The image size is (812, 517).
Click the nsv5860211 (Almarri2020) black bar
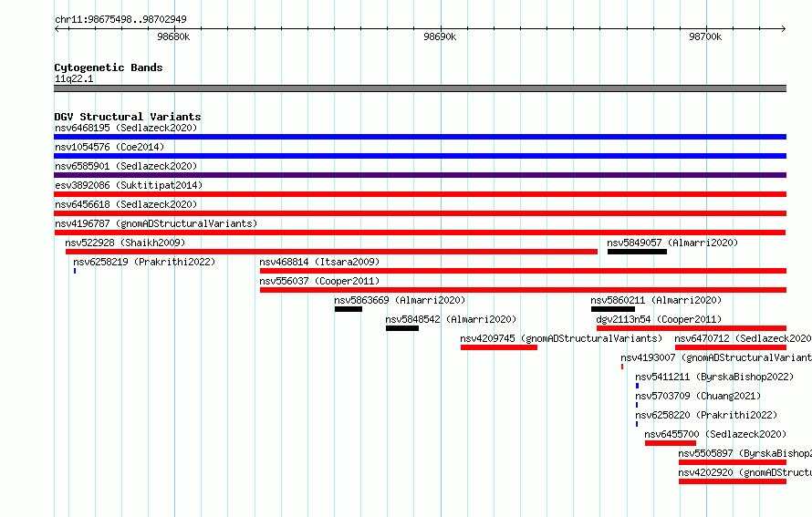coord(613,309)
